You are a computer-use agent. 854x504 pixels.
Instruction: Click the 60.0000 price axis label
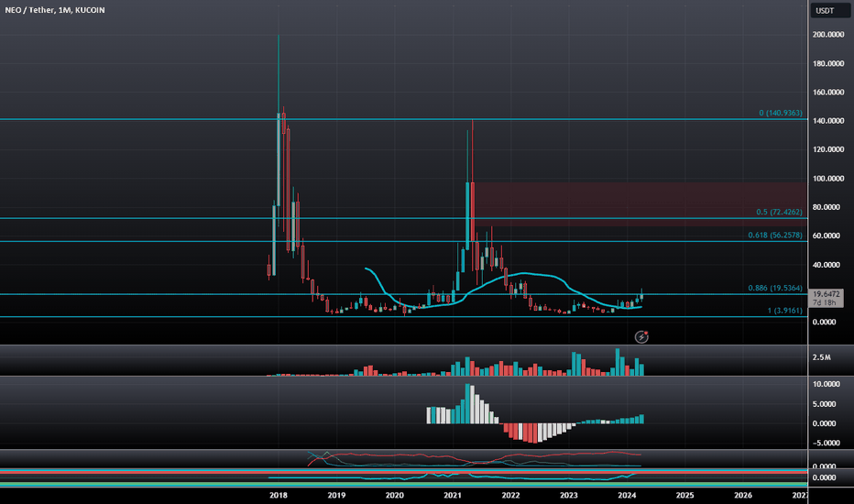[x=827, y=236]
